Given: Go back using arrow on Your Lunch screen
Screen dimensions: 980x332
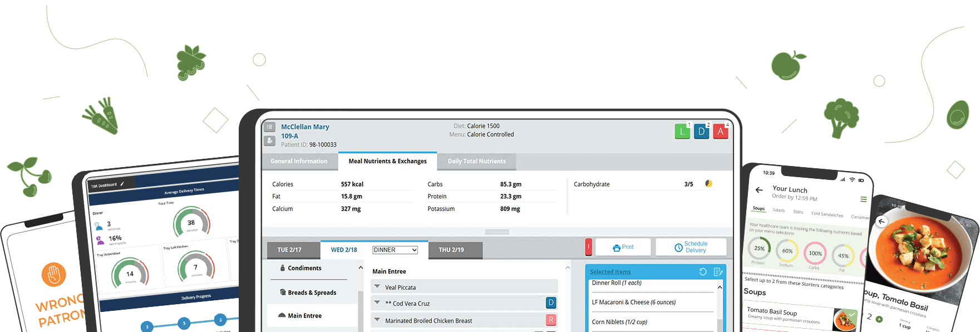Looking at the screenshot, I should click(759, 190).
